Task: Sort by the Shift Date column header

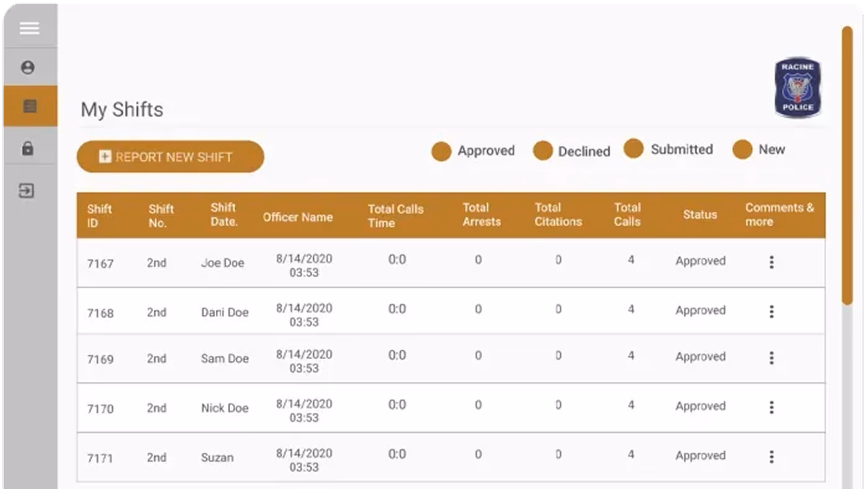Action: click(224, 216)
